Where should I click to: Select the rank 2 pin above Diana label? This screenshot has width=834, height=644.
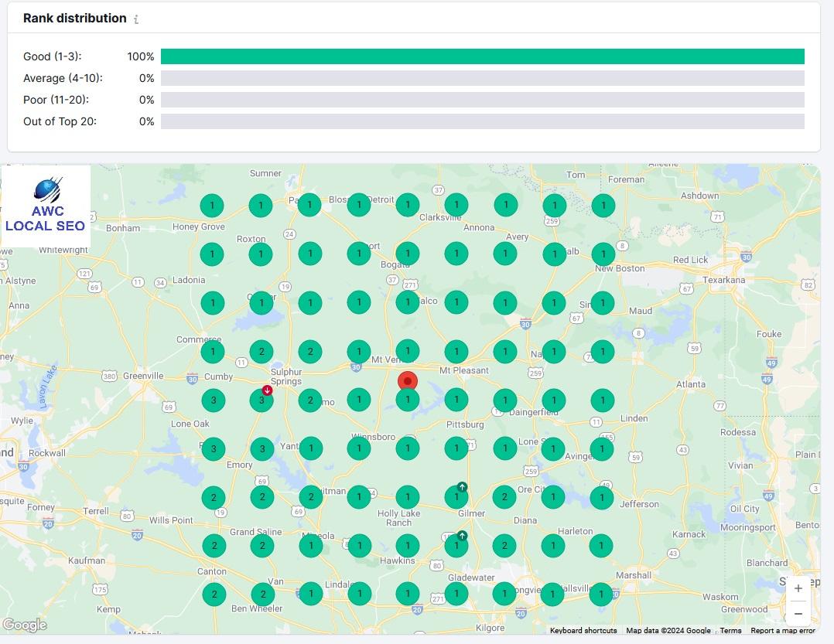(x=504, y=497)
